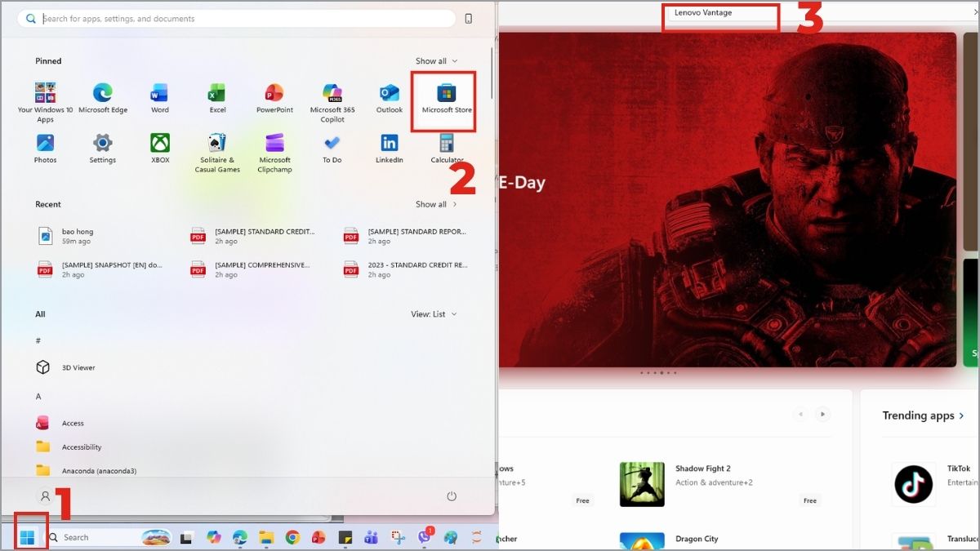Click the phone link icon beside Start search
980x551 pixels.
469,18
